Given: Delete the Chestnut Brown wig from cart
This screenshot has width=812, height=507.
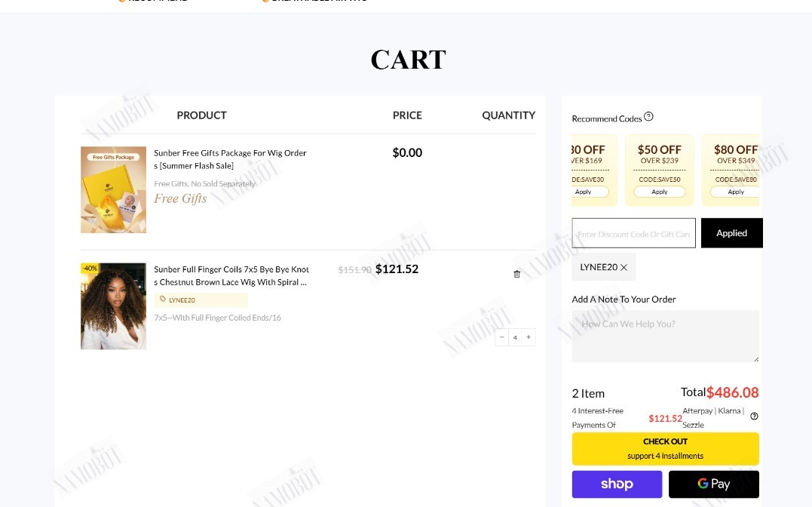Looking at the screenshot, I should click(516, 274).
